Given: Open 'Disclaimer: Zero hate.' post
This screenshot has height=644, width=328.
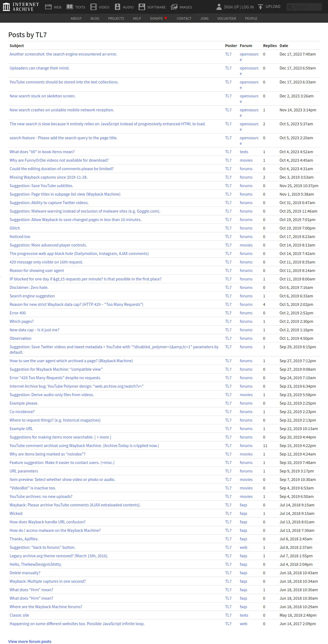Looking at the screenshot, I should 29,288.
